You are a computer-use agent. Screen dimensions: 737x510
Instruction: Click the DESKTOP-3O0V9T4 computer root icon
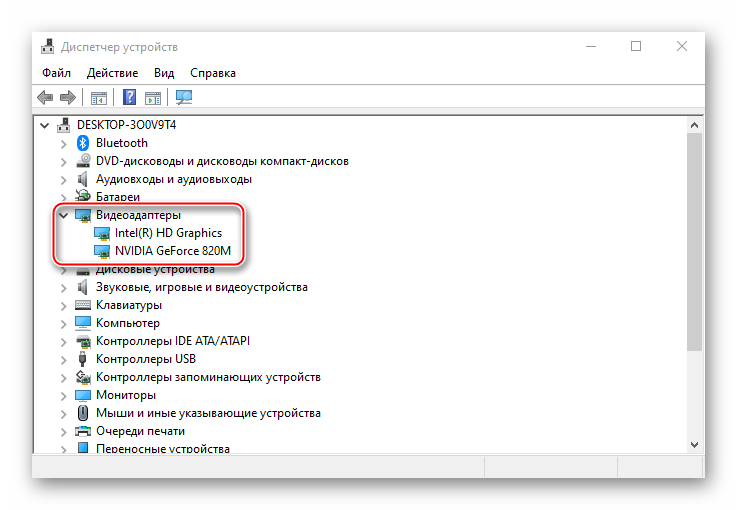63,125
